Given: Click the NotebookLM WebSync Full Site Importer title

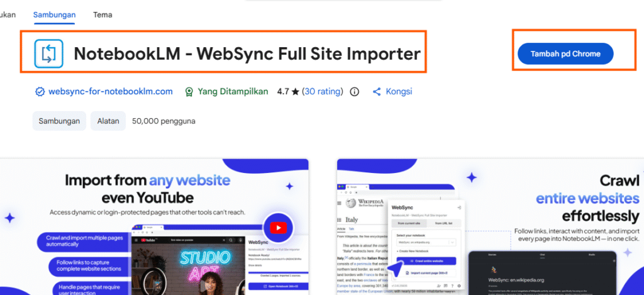Looking at the screenshot, I should [247, 54].
